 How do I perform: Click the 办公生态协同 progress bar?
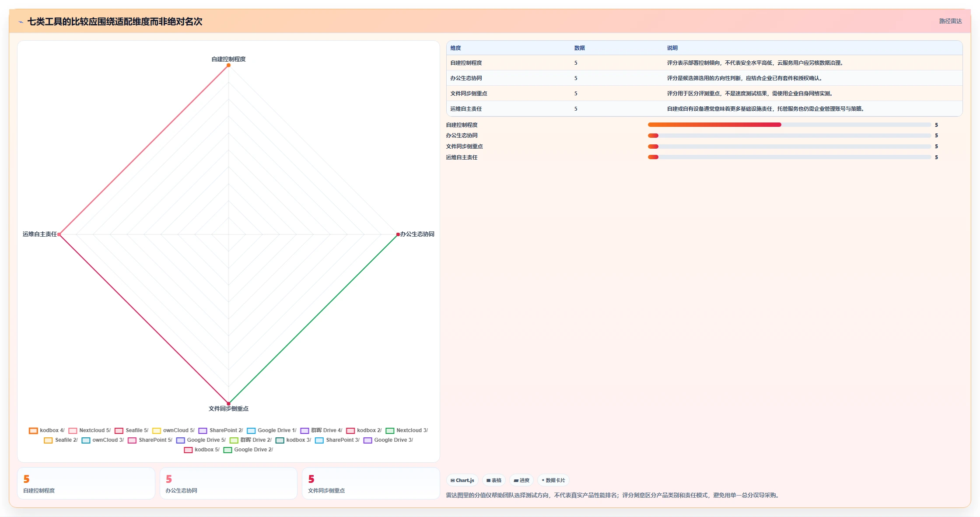point(789,136)
